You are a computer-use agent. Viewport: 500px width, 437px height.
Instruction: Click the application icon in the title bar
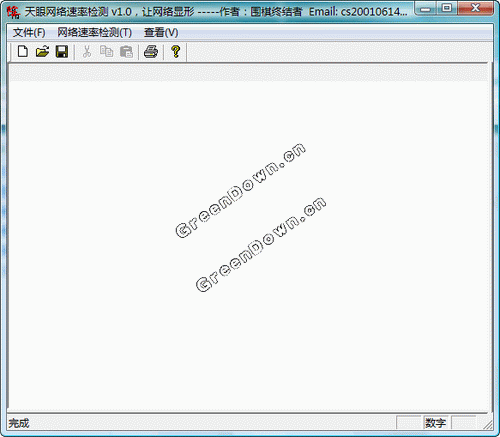pos(13,12)
